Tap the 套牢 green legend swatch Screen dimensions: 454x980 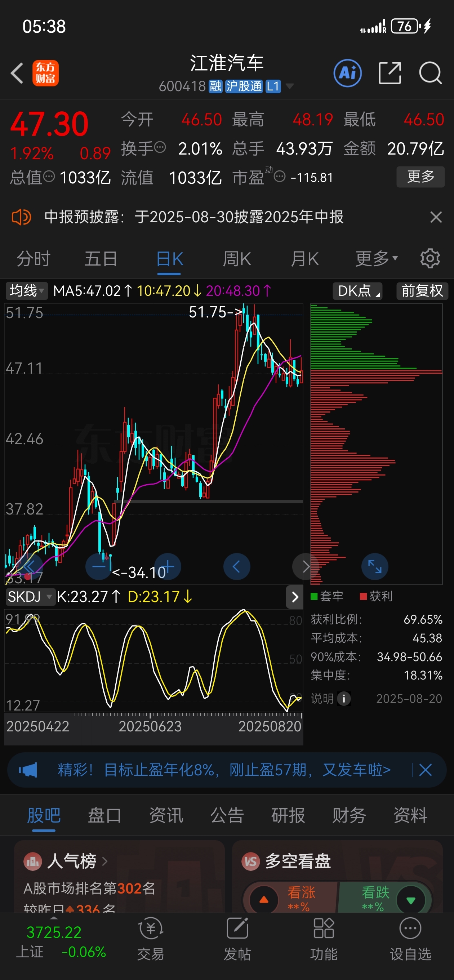[x=314, y=596]
